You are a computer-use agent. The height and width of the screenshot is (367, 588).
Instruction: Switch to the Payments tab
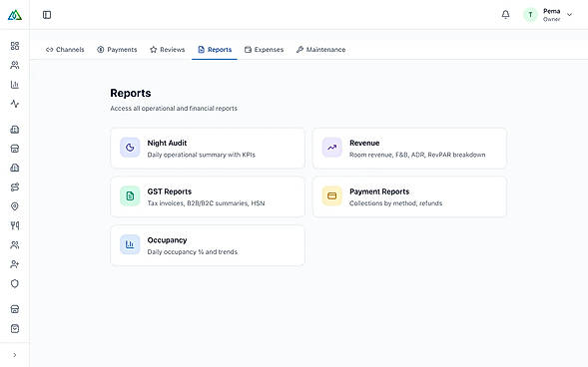[117, 50]
